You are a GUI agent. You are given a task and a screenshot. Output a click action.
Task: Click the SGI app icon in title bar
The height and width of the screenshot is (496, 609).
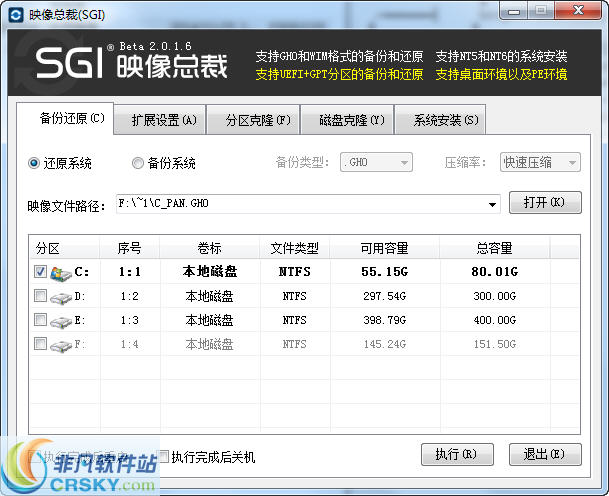(x=16, y=15)
